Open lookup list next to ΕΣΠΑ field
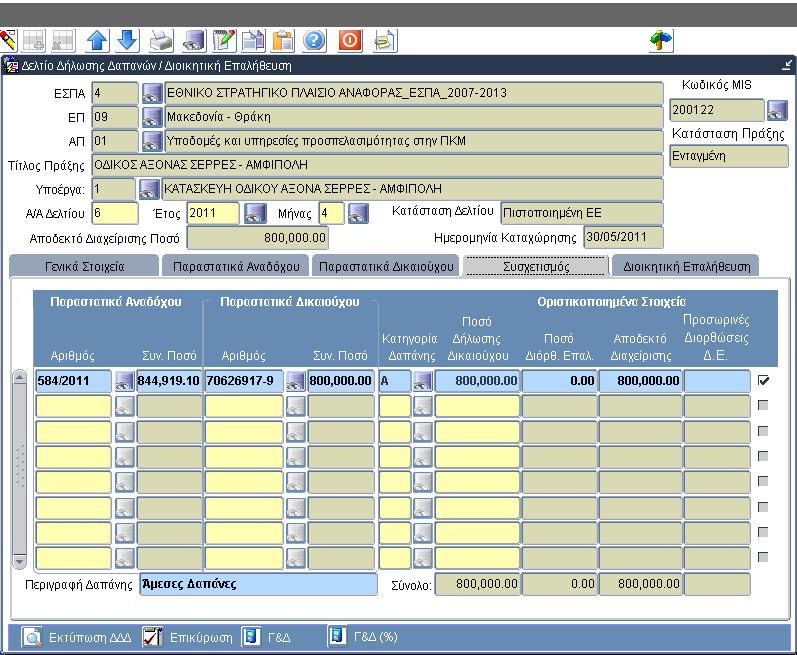Screen dimensions: 797x655 [x=152, y=93]
